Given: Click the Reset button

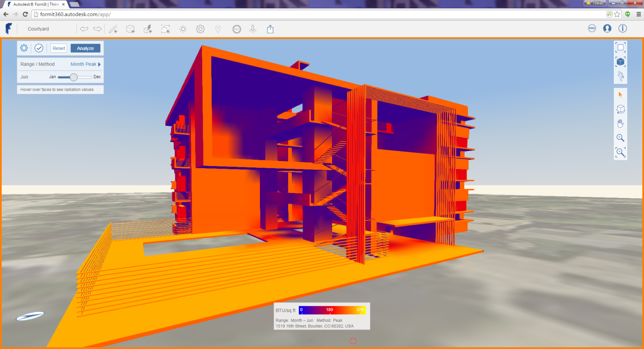Looking at the screenshot, I should 59,48.
